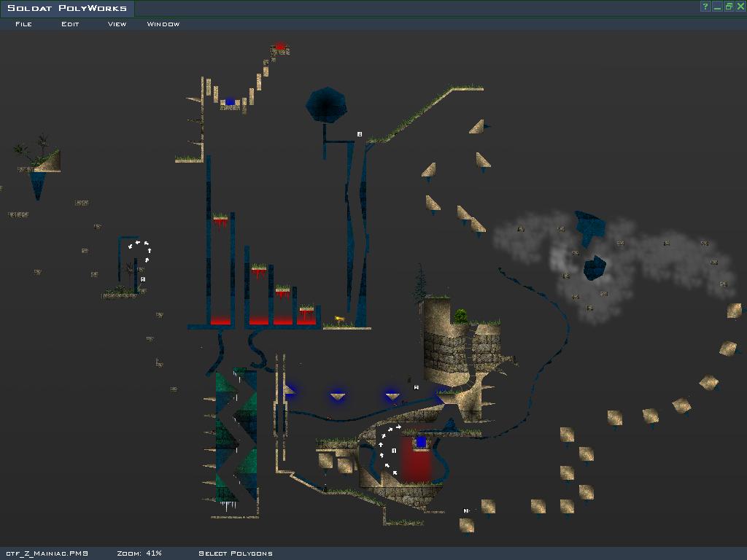Click the help question mark button

coord(705,7)
